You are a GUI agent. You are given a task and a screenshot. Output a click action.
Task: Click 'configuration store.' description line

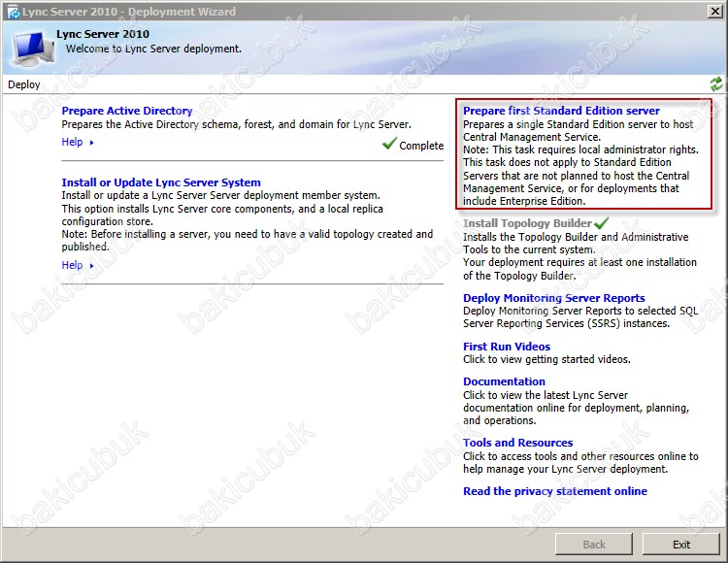(x=107, y=221)
